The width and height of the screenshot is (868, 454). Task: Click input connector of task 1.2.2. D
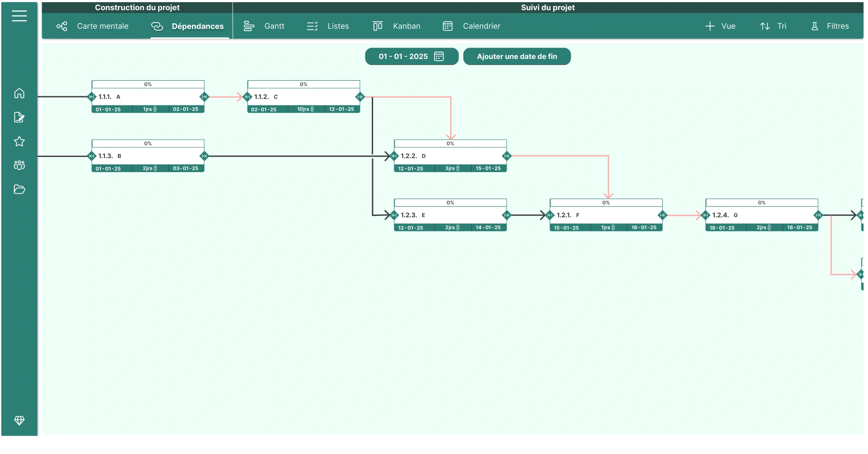394,156
